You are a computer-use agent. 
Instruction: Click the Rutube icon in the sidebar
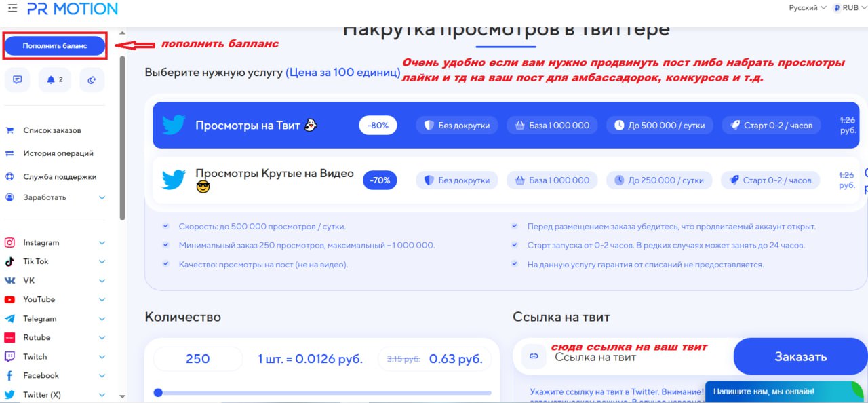10,337
